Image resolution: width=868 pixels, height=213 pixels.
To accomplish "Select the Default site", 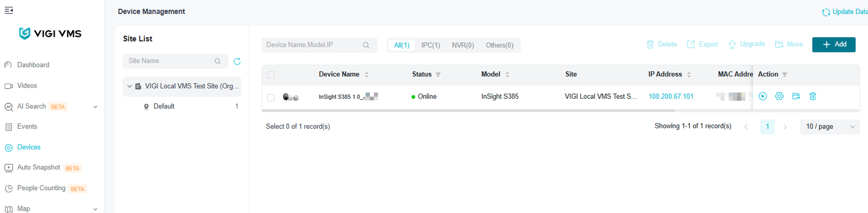I will click(x=164, y=106).
